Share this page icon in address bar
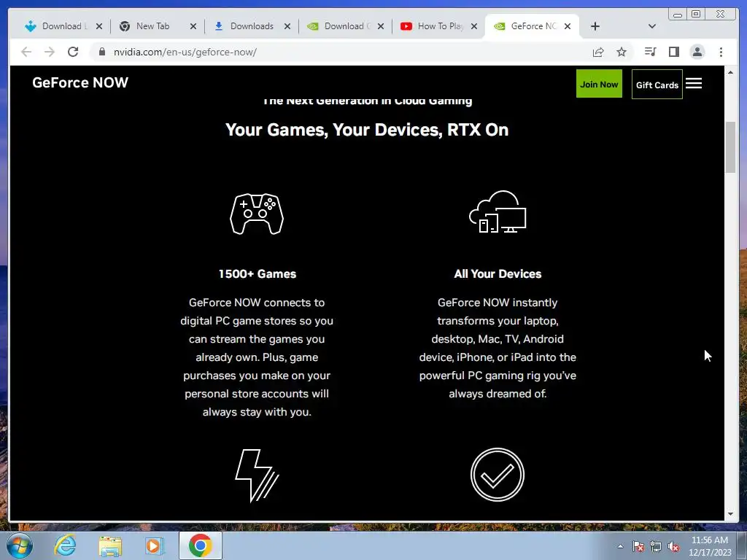Image resolution: width=747 pixels, height=560 pixels. pos(598,52)
